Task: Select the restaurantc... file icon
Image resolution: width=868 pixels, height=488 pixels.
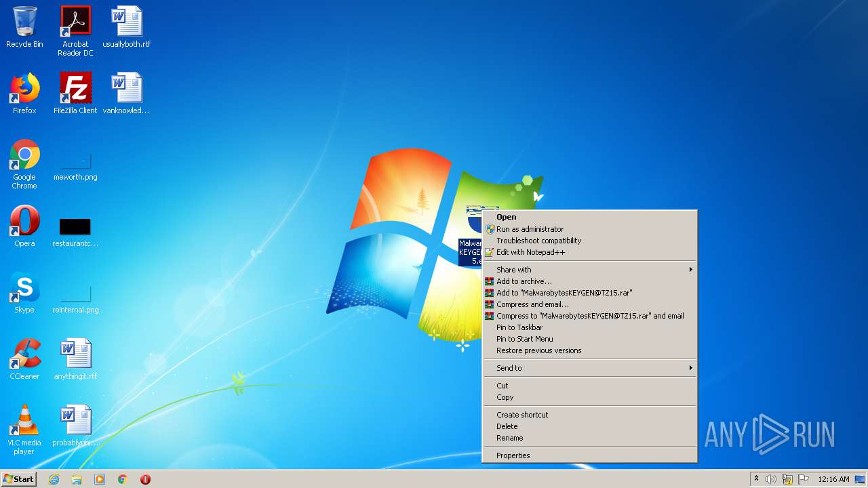Action: pos(75,232)
